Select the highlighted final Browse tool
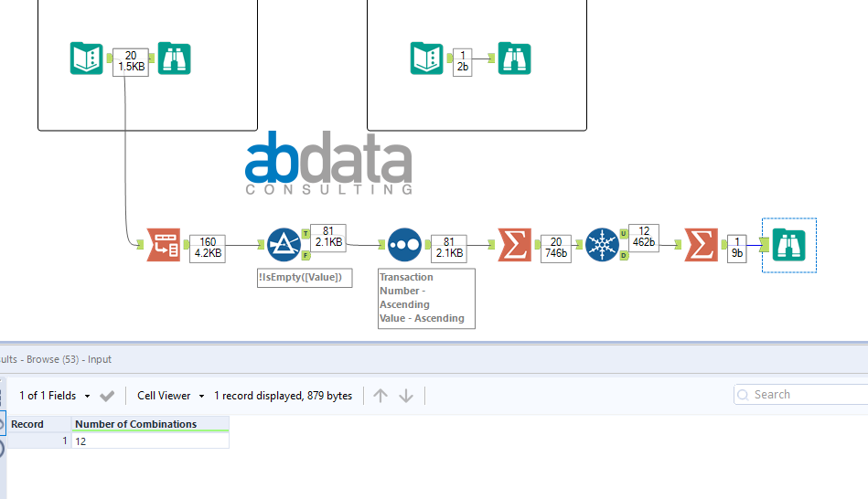 click(789, 245)
